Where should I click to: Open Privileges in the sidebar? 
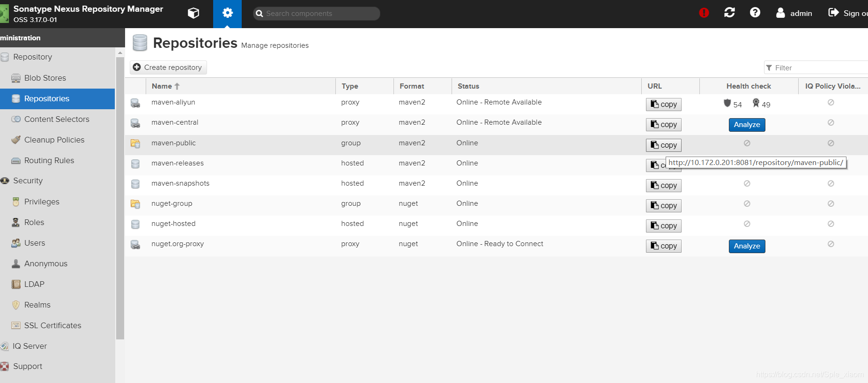click(57, 202)
